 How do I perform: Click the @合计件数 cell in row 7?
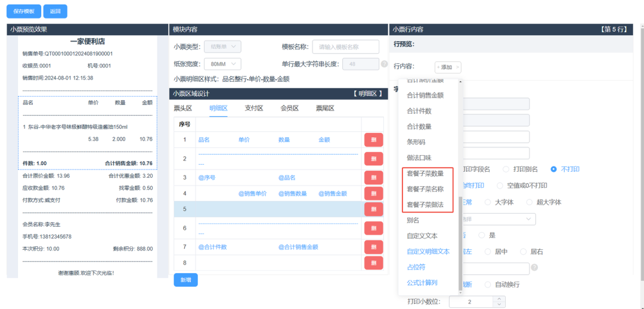coord(213,247)
